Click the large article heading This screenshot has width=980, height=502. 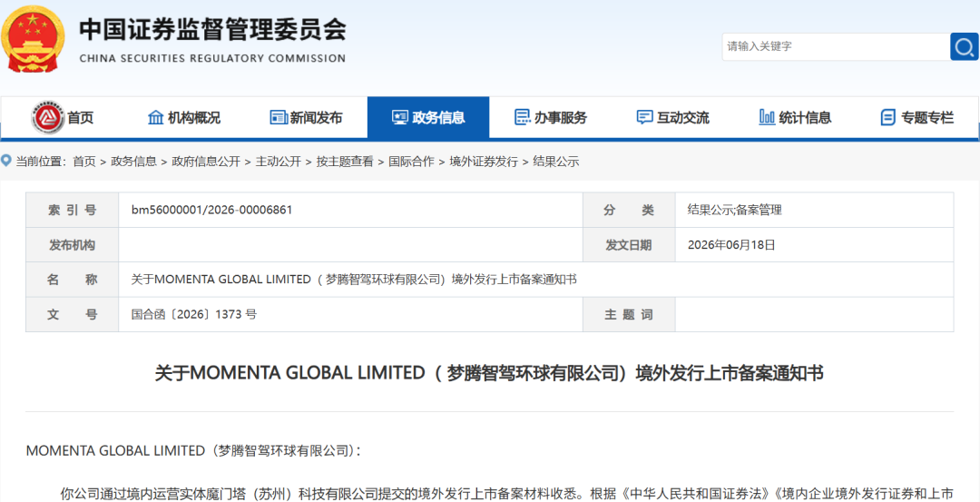tap(489, 373)
